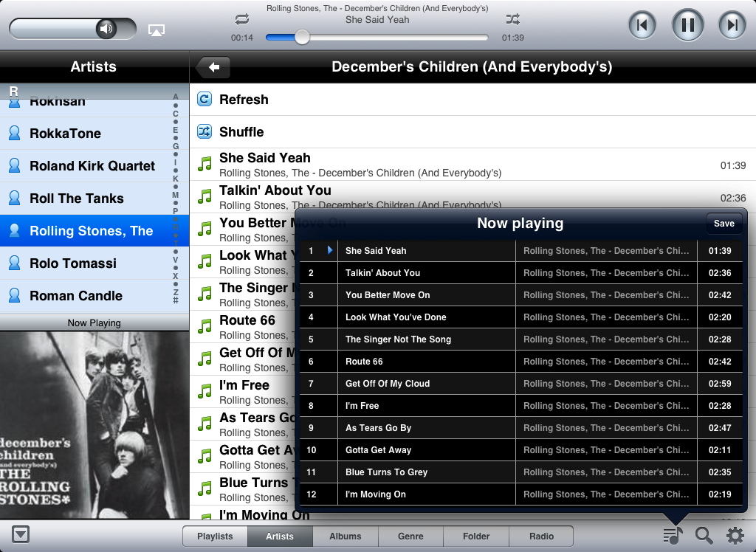Click the AirPlay output icon

pos(157,30)
